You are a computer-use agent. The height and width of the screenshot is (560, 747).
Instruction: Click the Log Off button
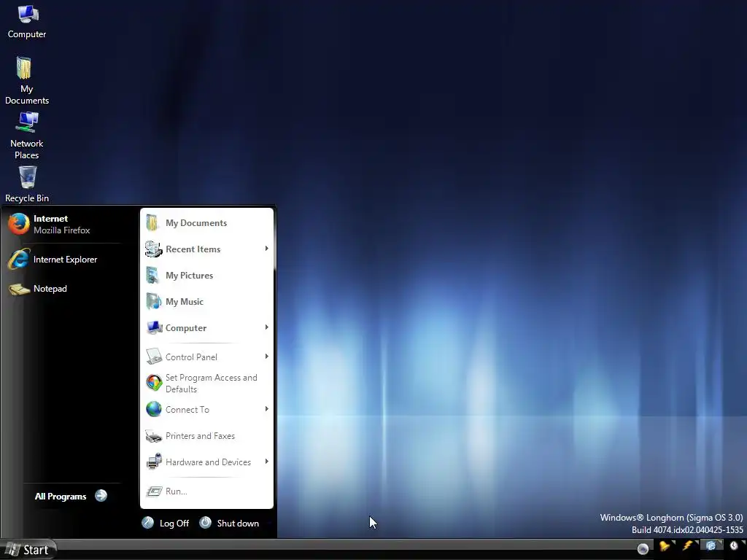pos(166,523)
